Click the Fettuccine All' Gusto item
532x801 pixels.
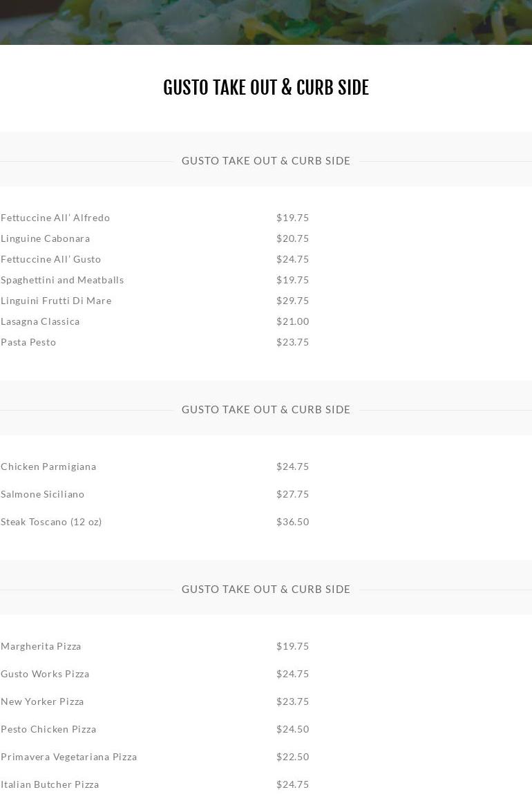(51, 259)
